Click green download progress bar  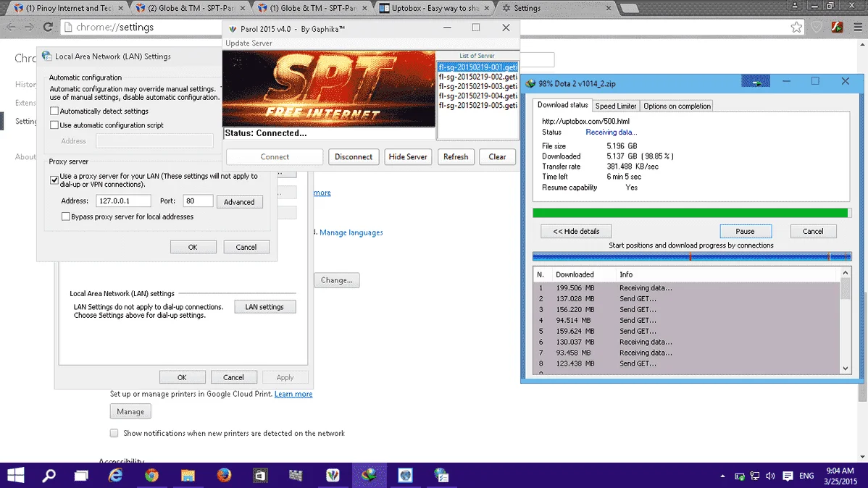(x=691, y=213)
